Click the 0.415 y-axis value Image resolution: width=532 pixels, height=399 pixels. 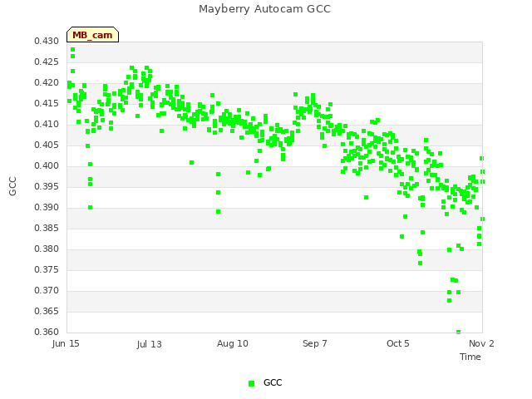tap(47, 103)
